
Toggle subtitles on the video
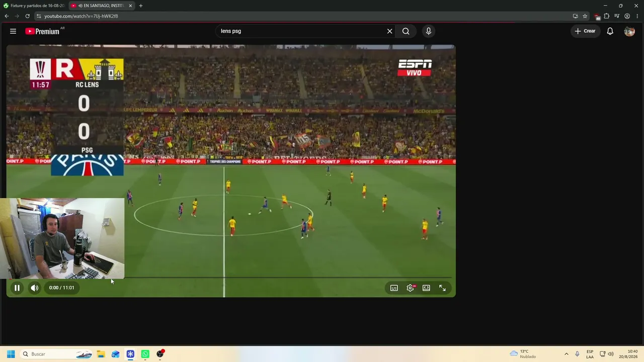tap(394, 288)
